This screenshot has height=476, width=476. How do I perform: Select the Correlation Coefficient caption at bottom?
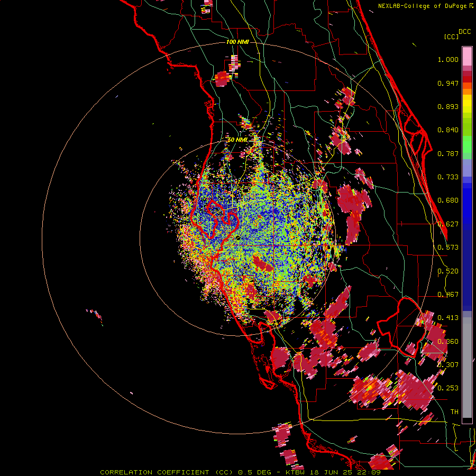coord(241,472)
